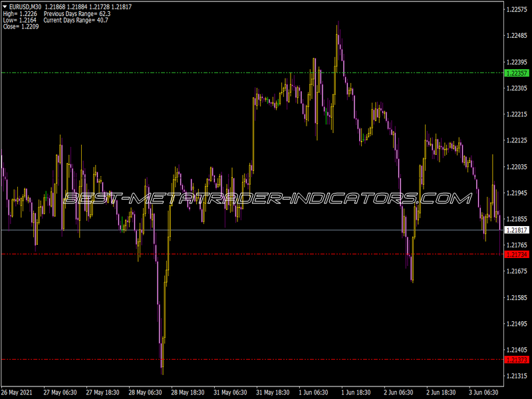Click the 1.21315 price scale value
532x399 pixels.
click(x=517, y=376)
